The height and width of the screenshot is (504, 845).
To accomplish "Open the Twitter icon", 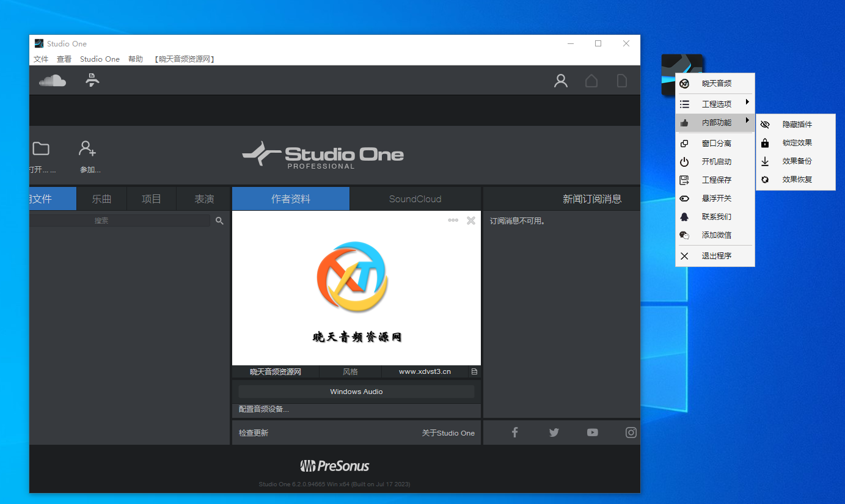I will point(554,433).
